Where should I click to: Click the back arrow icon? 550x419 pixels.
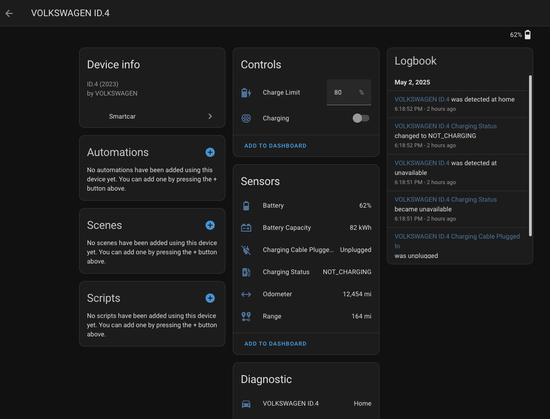click(9, 13)
